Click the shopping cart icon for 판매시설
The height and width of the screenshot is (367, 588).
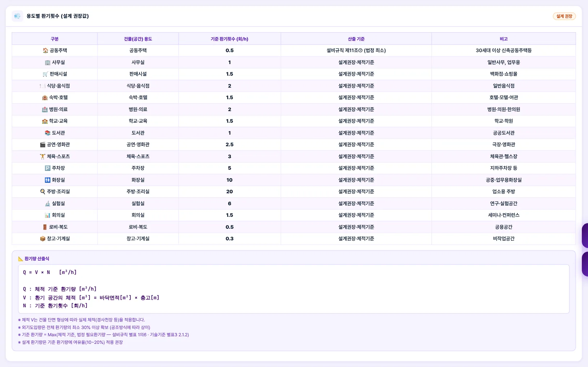45,74
